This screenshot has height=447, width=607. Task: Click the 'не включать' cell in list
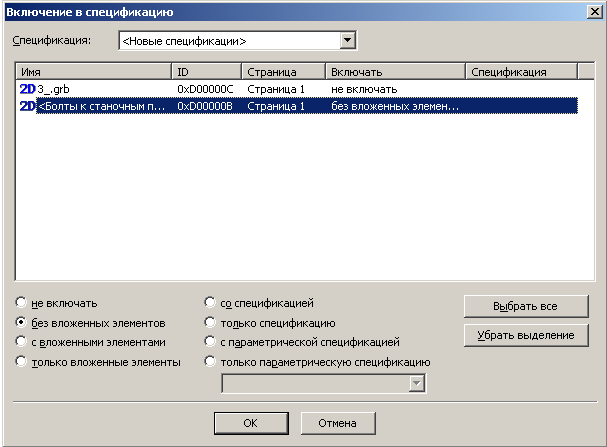click(x=364, y=89)
